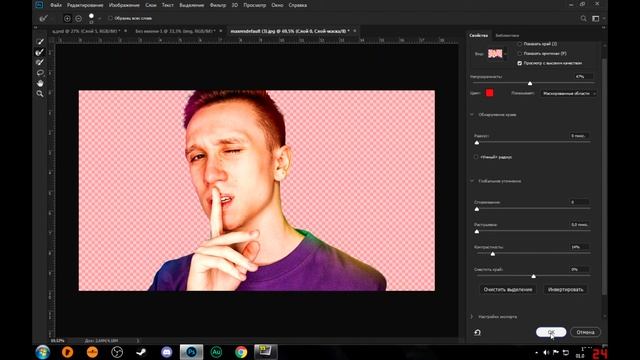Click the zoom percentage field in status bar
640x360 pixels.
[x=58, y=340]
